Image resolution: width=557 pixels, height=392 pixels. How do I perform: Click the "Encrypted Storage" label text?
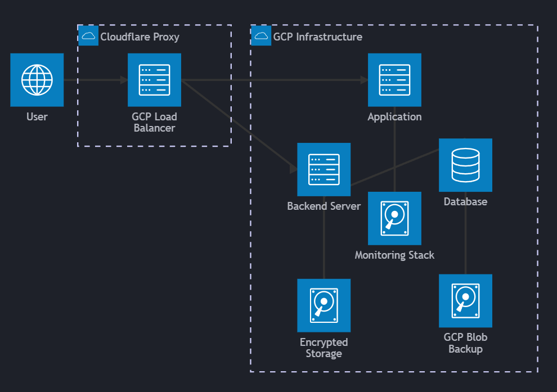(324, 348)
